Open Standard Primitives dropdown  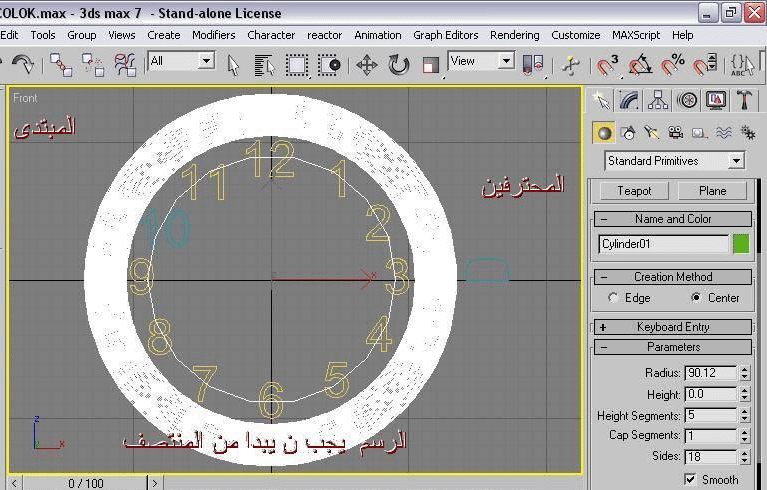(x=675, y=161)
